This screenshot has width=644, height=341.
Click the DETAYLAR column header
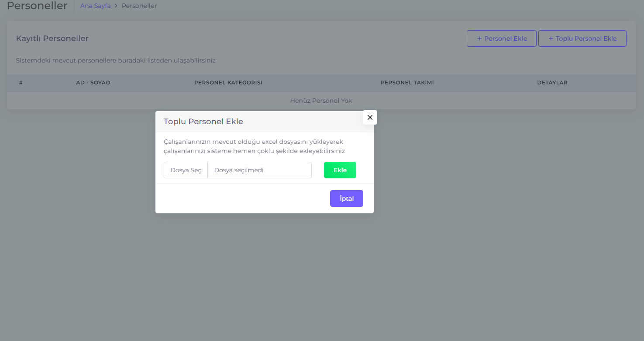552,83
